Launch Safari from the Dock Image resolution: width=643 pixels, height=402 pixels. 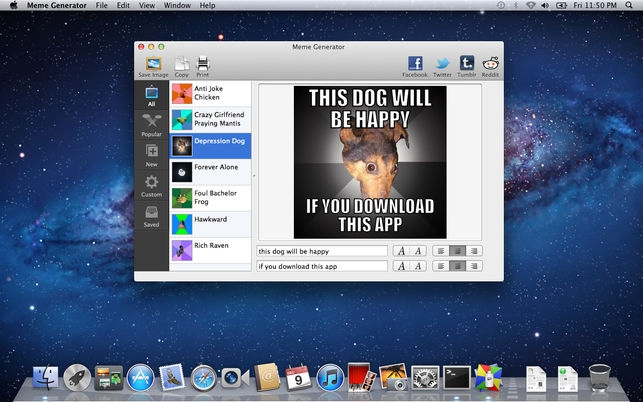coord(203,377)
